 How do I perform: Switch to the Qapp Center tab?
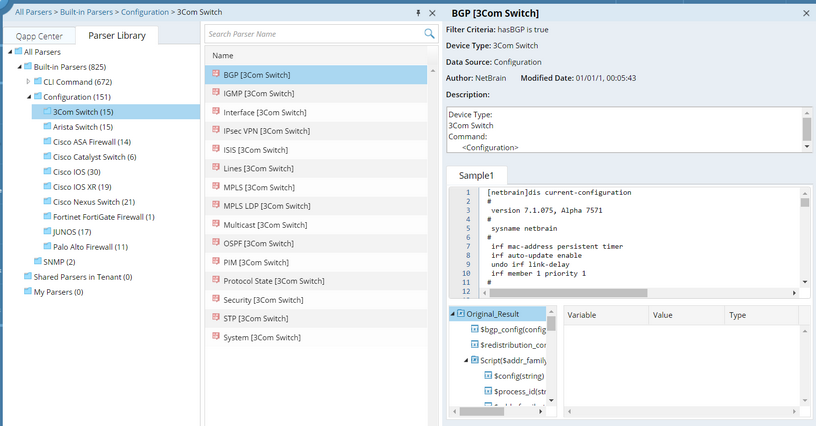[x=39, y=36]
